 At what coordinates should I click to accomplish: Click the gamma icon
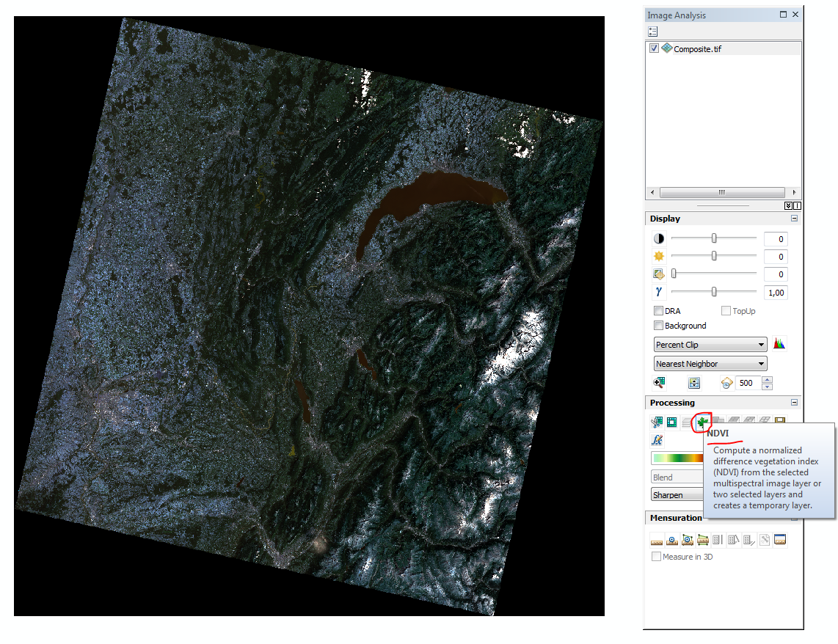tap(658, 292)
